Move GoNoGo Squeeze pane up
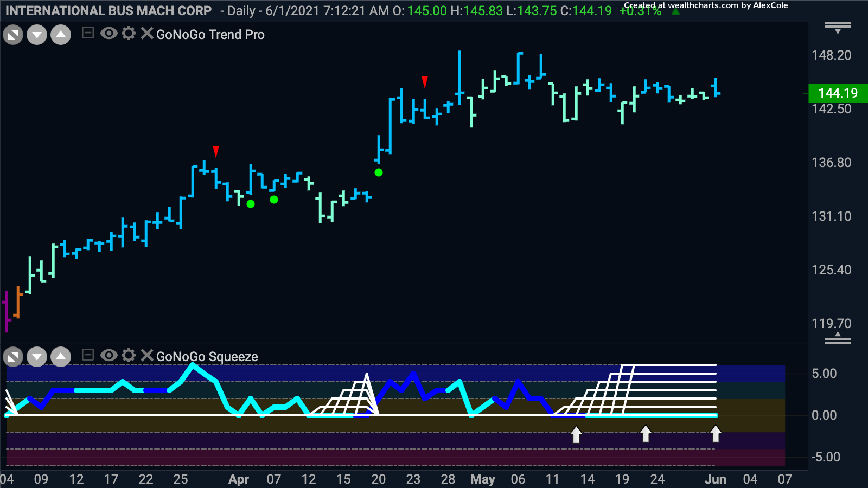Screen dimensions: 868x488 (61, 357)
